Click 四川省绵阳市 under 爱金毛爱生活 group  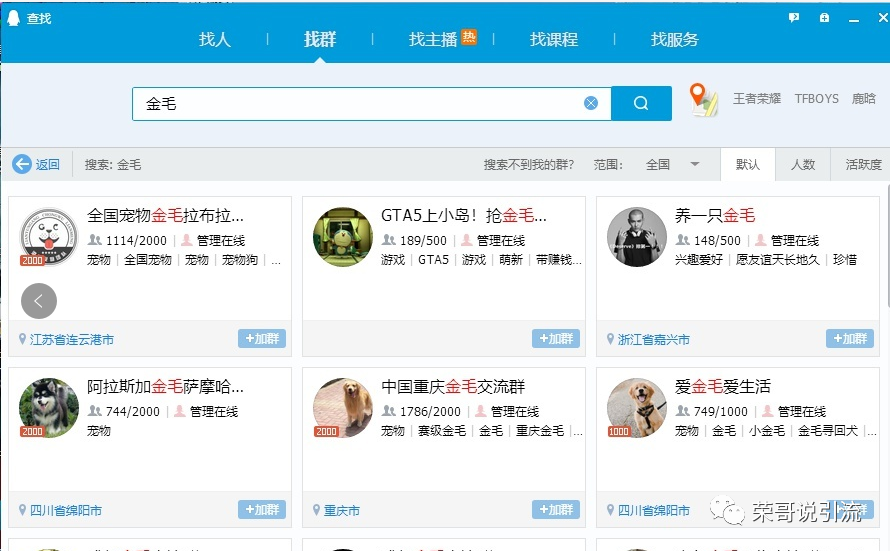point(653,510)
